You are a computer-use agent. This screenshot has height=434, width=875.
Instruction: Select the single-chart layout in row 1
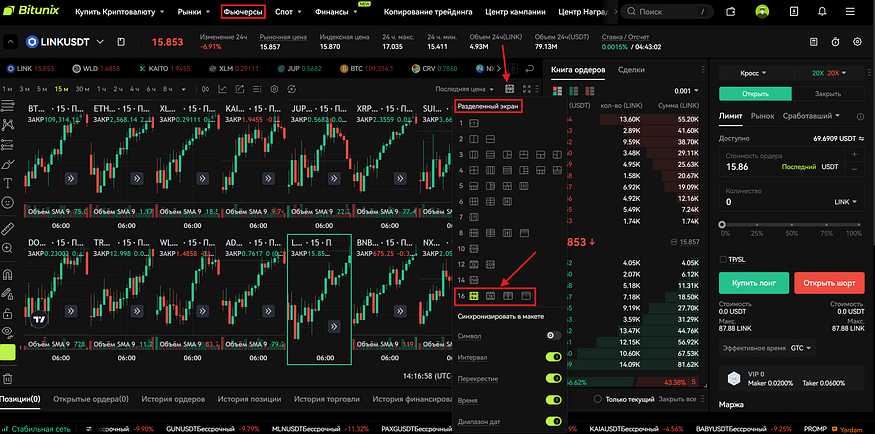(475, 122)
